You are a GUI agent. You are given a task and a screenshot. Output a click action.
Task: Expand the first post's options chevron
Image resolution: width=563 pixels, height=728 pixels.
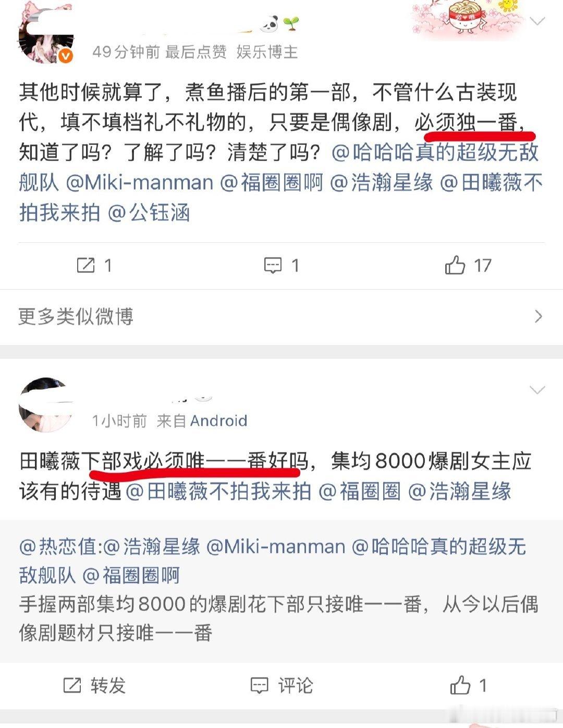pyautogui.click(x=537, y=21)
